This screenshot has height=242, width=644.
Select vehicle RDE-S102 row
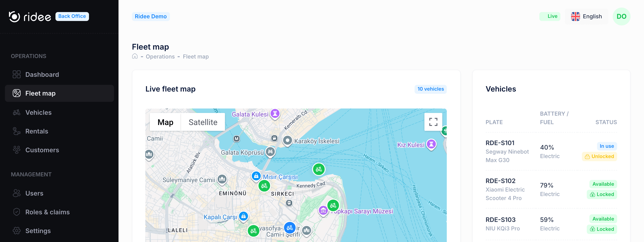[551, 189]
